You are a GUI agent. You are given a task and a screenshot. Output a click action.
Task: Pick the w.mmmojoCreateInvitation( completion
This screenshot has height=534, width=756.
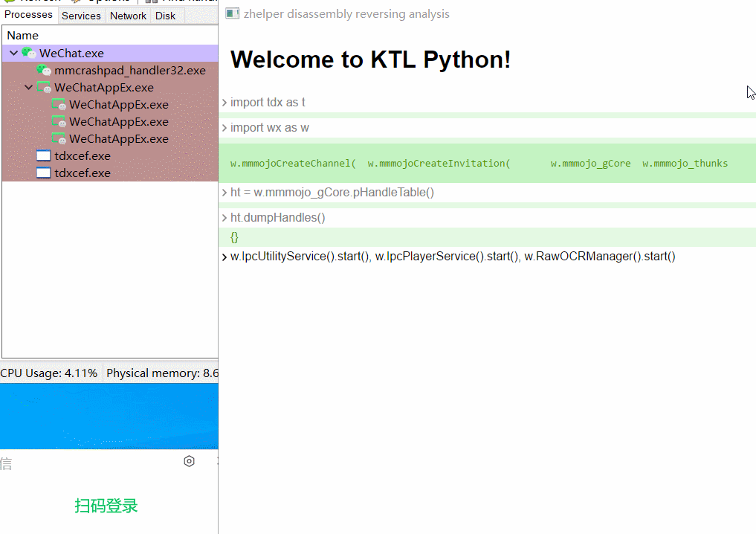[x=439, y=164]
